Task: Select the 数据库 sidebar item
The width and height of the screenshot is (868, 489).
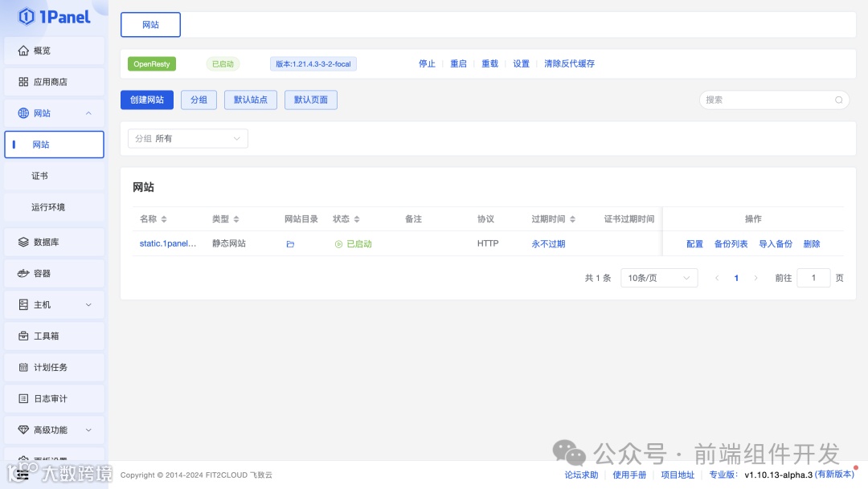Action: pos(44,242)
